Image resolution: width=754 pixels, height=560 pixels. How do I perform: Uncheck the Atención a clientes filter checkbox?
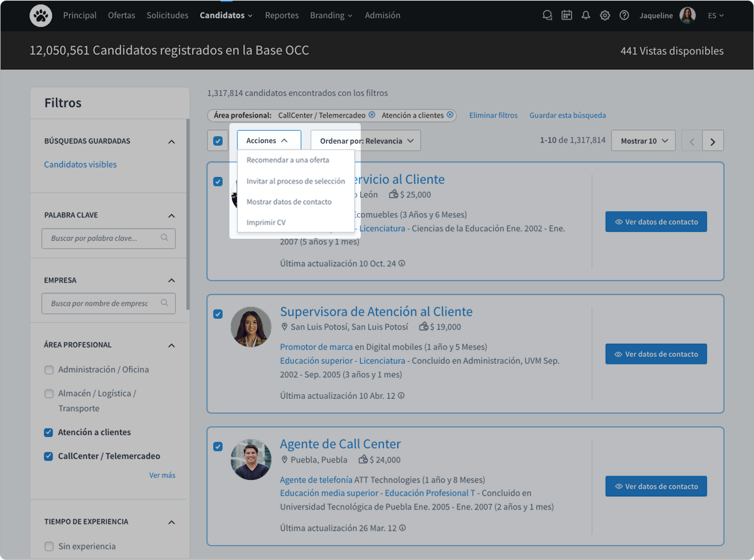pyautogui.click(x=49, y=432)
